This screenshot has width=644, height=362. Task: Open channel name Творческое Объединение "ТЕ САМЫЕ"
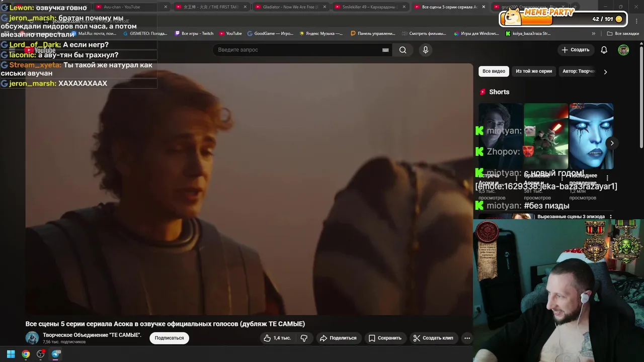pyautogui.click(x=92, y=335)
